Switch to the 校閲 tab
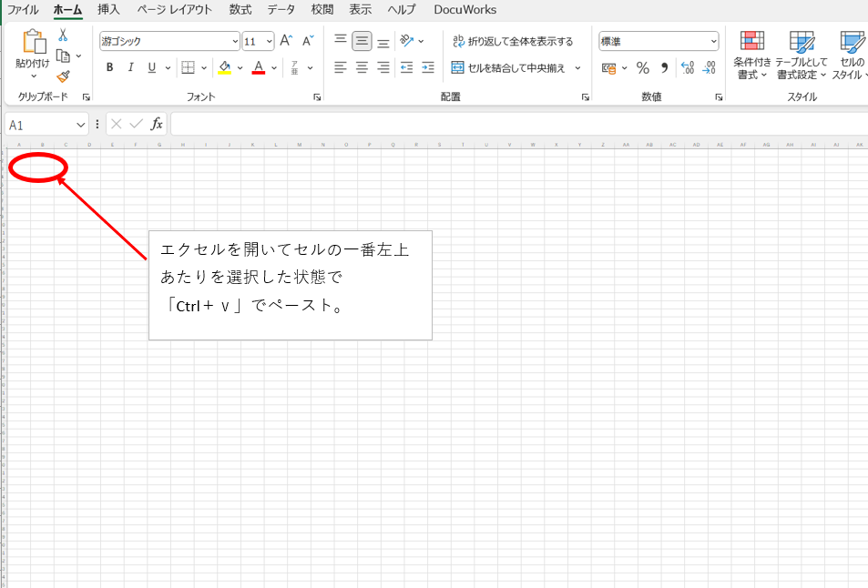The width and height of the screenshot is (868, 588). pos(322,9)
